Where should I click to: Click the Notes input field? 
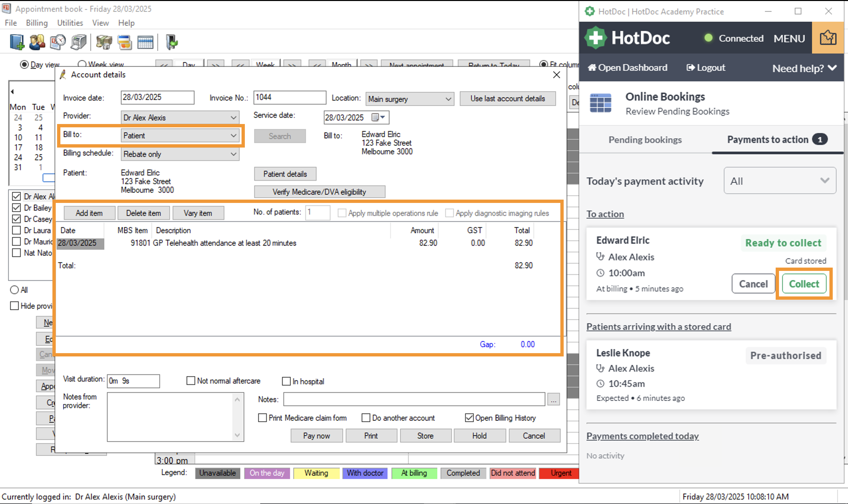(x=414, y=400)
